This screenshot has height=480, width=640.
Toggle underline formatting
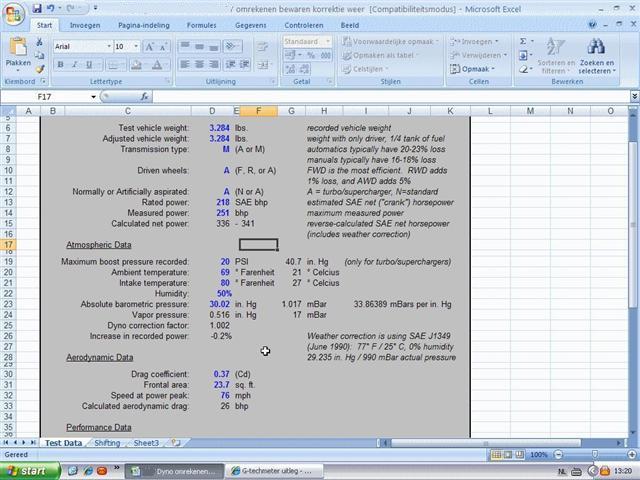(89, 64)
